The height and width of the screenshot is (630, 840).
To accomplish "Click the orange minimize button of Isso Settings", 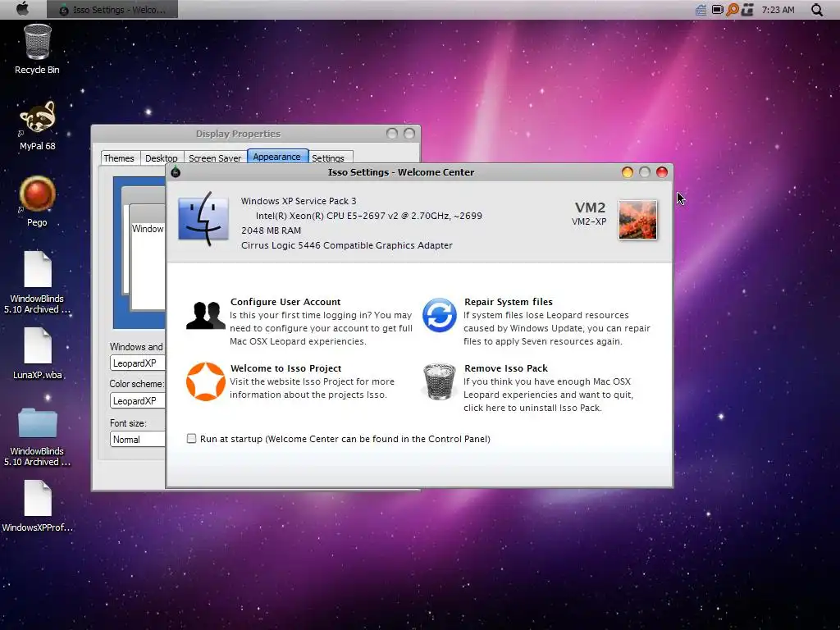I will click(x=628, y=172).
